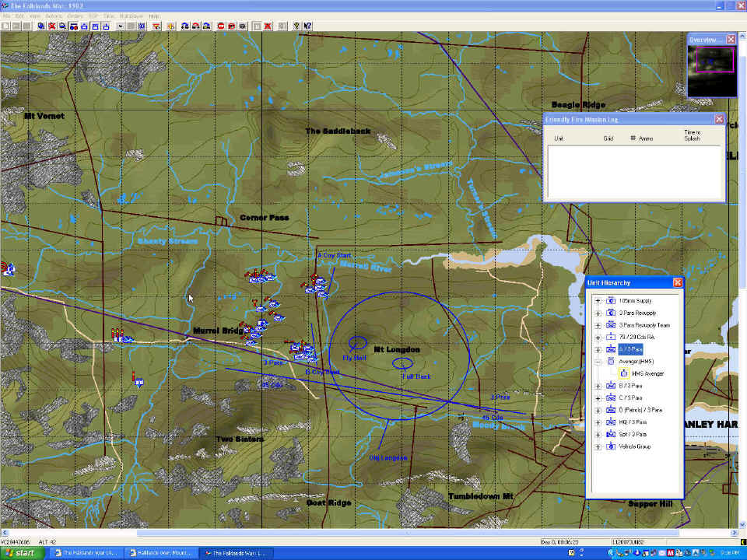Click the Spt / 3 Para unit icon

click(611, 434)
